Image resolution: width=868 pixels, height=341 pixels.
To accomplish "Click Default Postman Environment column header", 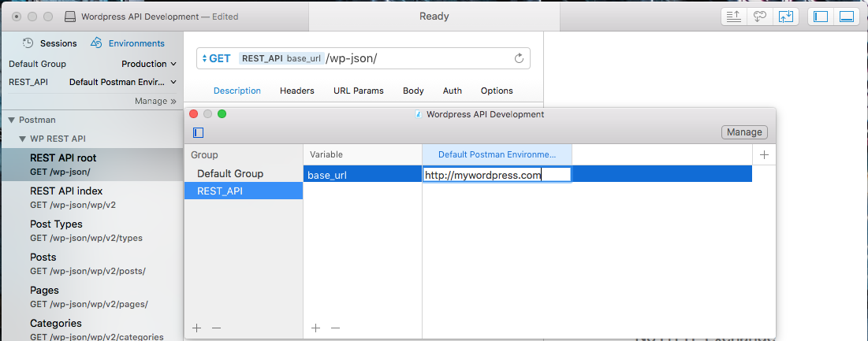I will (497, 154).
